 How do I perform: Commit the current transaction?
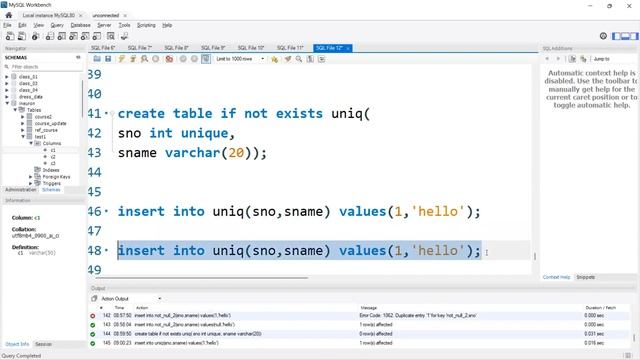coord(183,59)
